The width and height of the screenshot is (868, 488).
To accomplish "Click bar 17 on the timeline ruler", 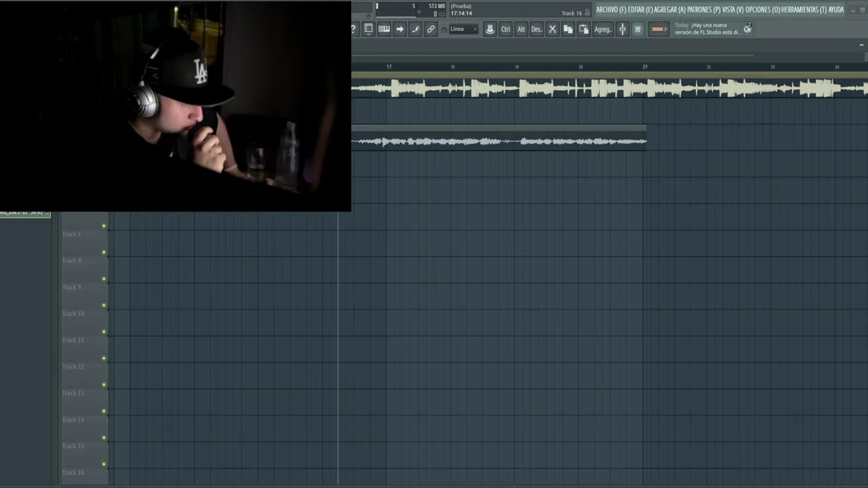I will coord(389,66).
